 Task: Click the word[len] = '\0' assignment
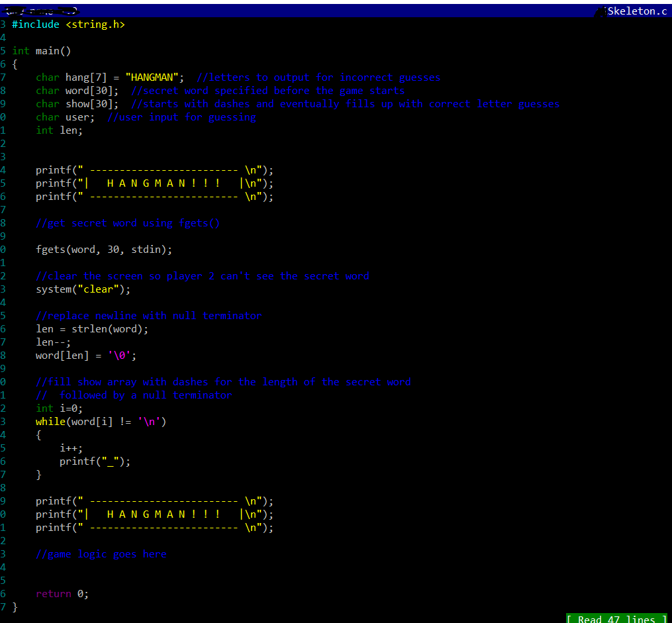tap(85, 355)
